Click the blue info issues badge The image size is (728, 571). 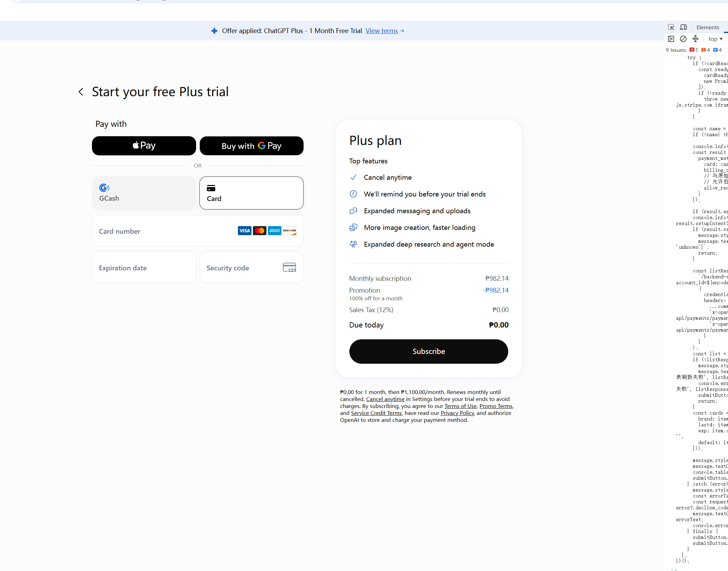717,50
